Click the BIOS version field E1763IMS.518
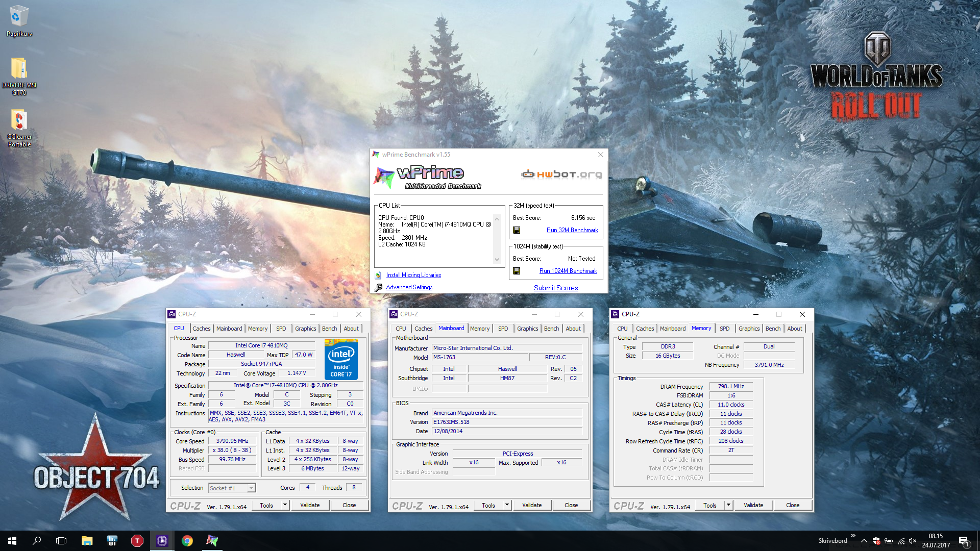980x551 pixels. tap(507, 422)
